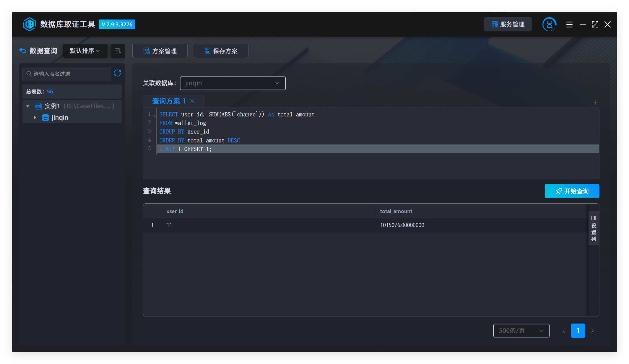Run the query with 开始查询
The image size is (629, 364).
(x=572, y=191)
